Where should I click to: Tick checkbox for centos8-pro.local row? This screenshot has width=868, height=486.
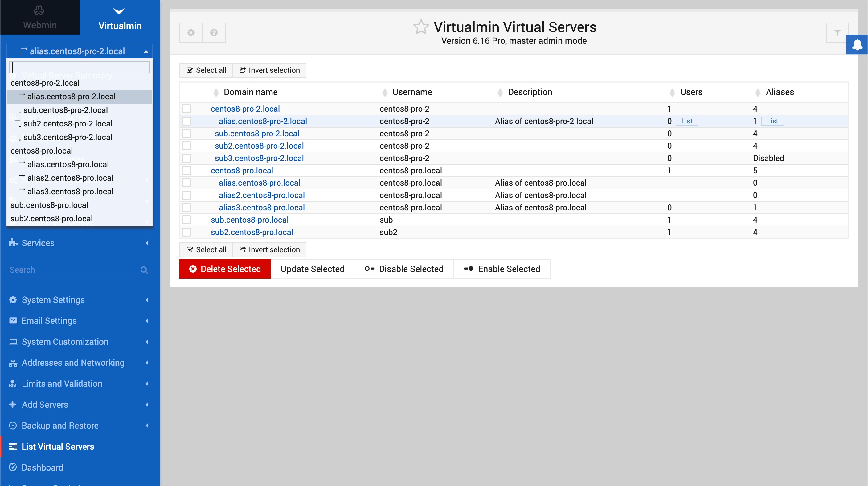coord(187,171)
